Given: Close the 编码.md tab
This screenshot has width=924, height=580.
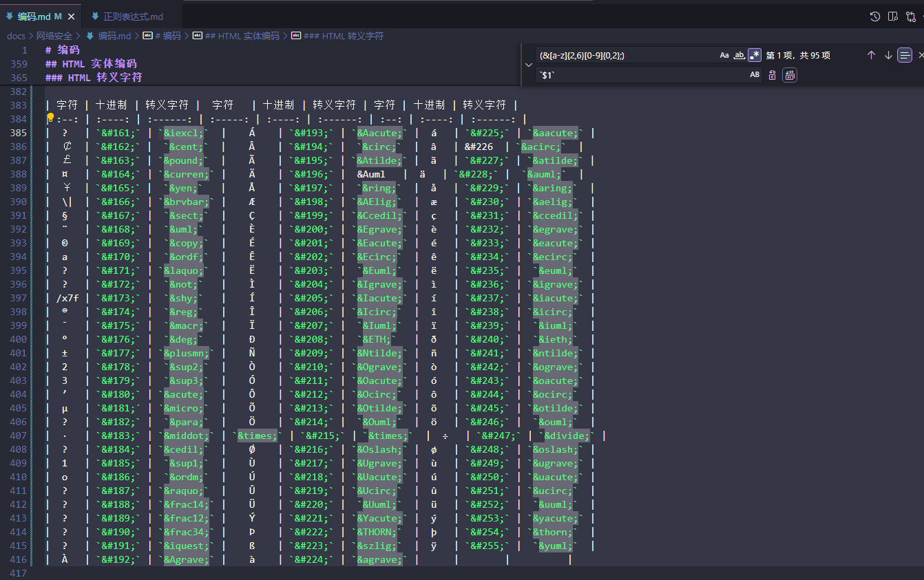Looking at the screenshot, I should pos(71,17).
